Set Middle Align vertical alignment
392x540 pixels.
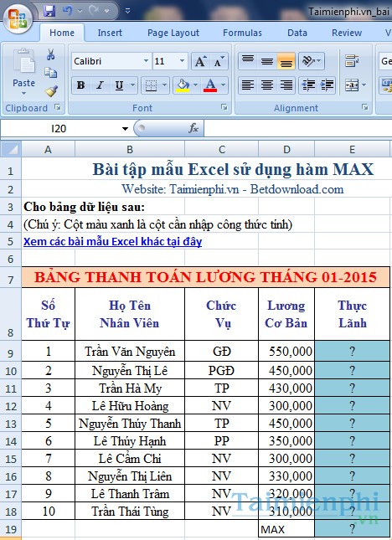pos(267,61)
